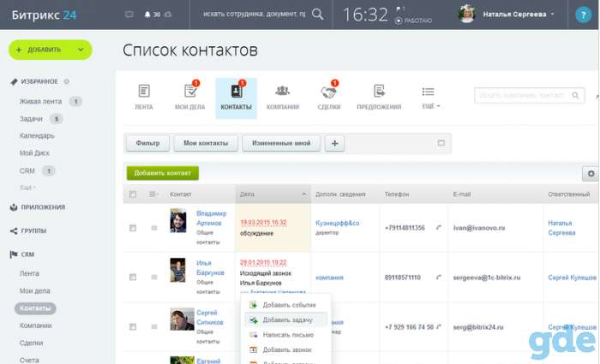The height and width of the screenshot is (364, 600).
Task: Open row action menu for Владимир Артемов
Action: tap(154, 228)
